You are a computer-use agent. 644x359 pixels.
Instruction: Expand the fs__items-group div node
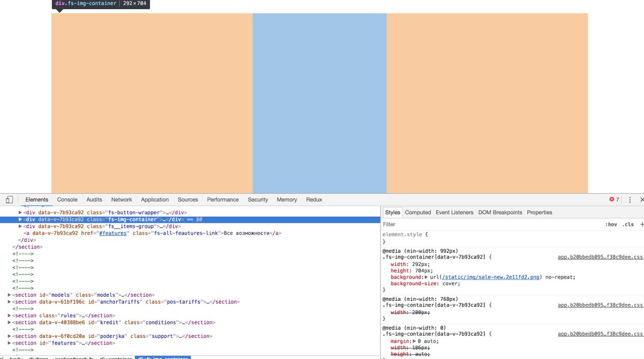point(21,227)
